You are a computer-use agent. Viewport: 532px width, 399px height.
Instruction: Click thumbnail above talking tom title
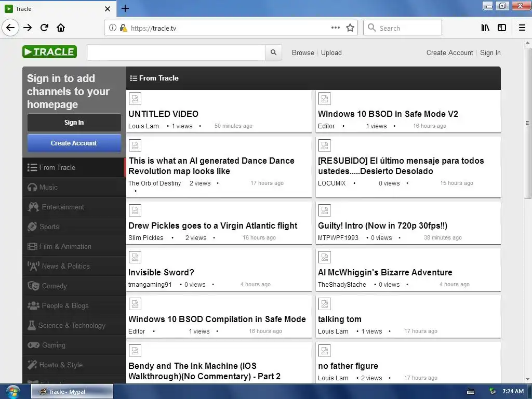[x=325, y=304]
